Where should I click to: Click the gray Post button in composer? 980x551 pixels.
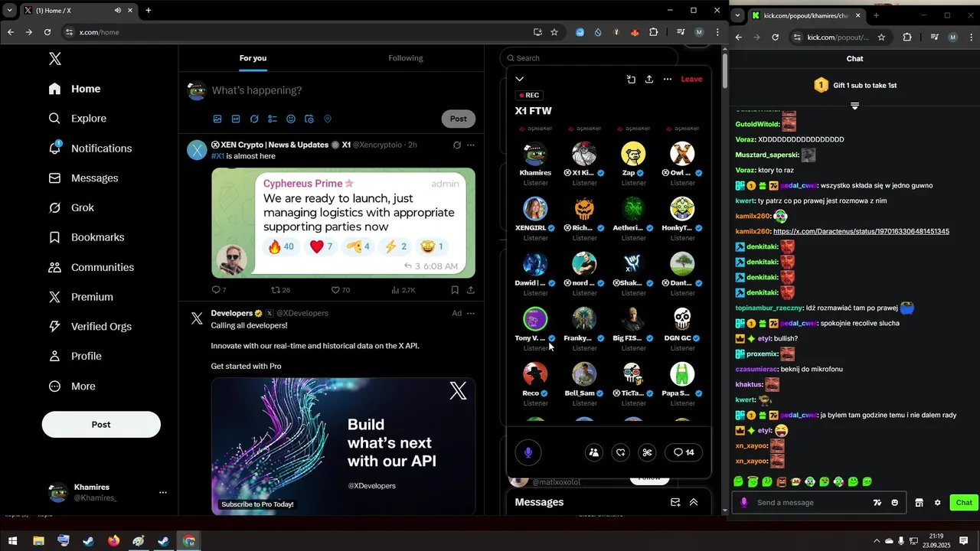point(459,119)
